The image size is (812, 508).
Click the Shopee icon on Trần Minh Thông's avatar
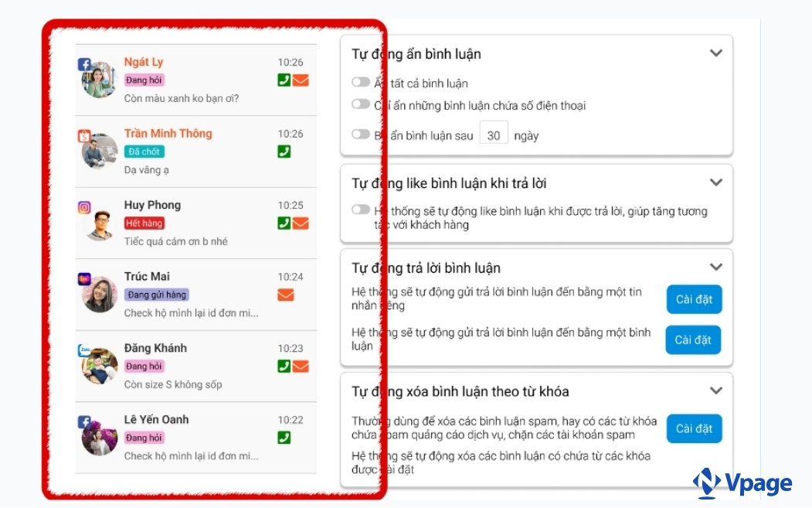tap(84, 134)
